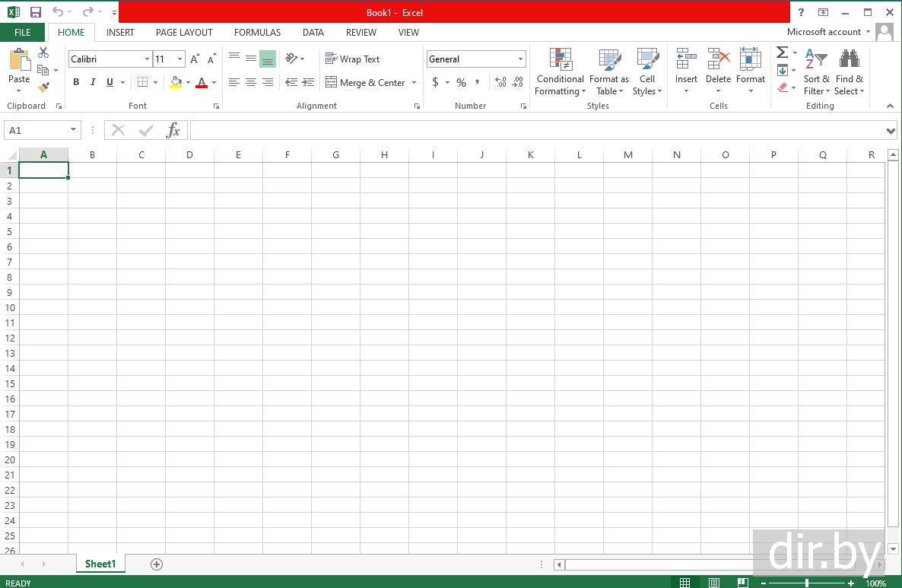Toggle Bold formatting

point(76,82)
